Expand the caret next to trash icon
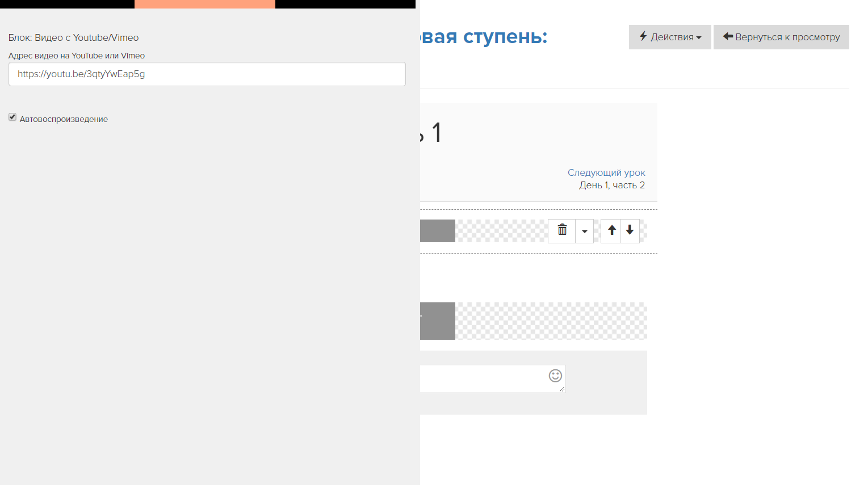868x485 pixels. click(x=584, y=231)
